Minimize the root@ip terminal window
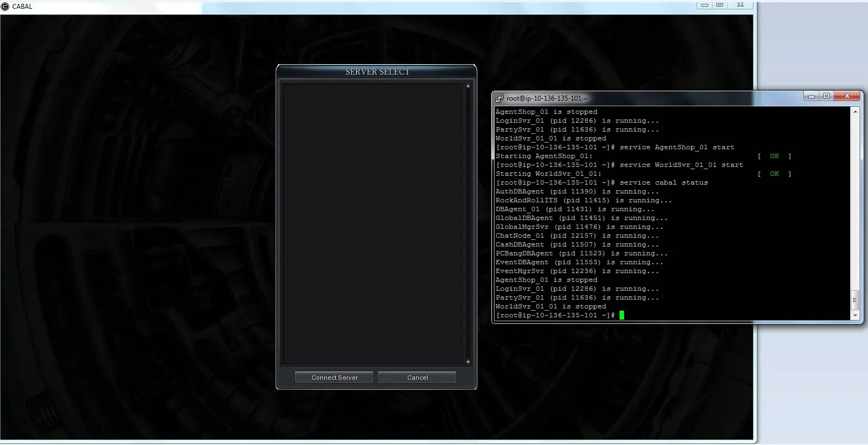Image resolution: width=868 pixels, height=445 pixels. pos(812,96)
